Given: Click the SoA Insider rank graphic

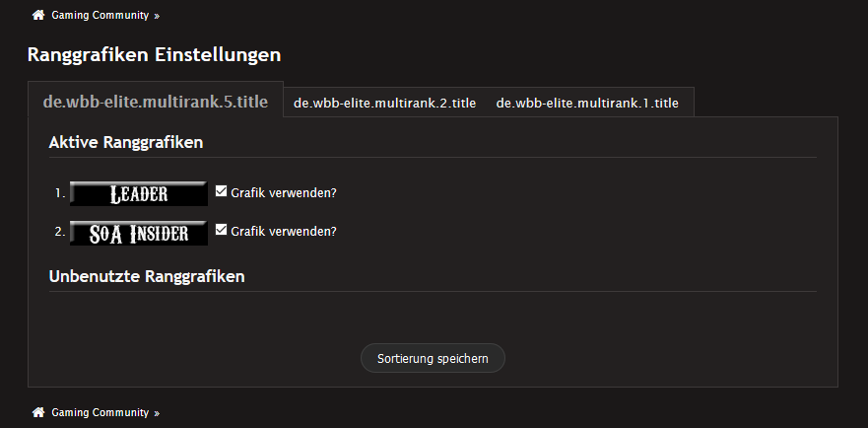Looking at the screenshot, I should [x=139, y=233].
